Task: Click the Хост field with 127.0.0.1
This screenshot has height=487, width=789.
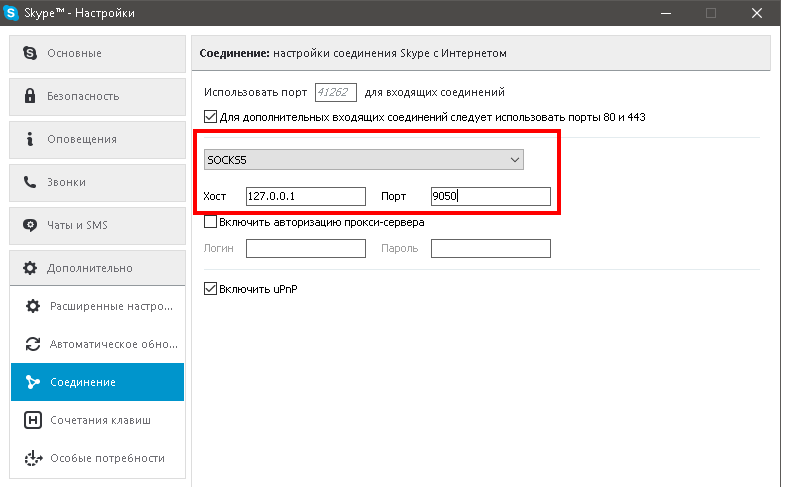Action: [x=305, y=196]
